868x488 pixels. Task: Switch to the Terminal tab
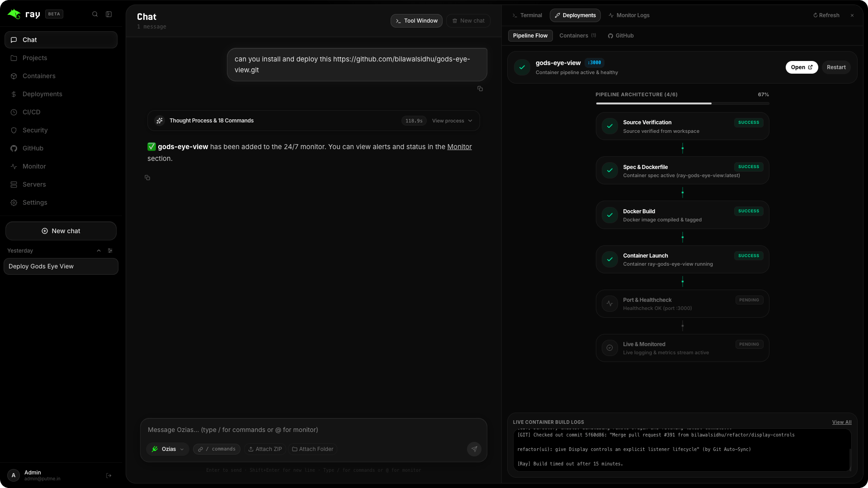point(527,15)
